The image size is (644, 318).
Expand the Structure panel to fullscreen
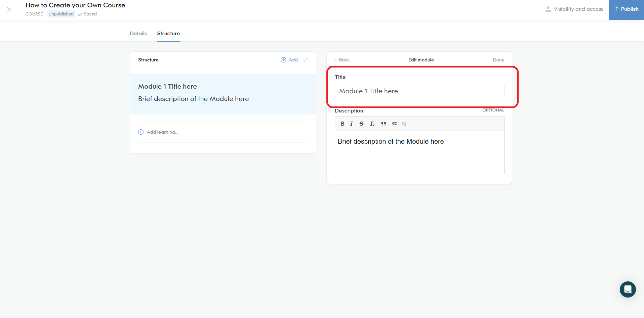point(306,60)
